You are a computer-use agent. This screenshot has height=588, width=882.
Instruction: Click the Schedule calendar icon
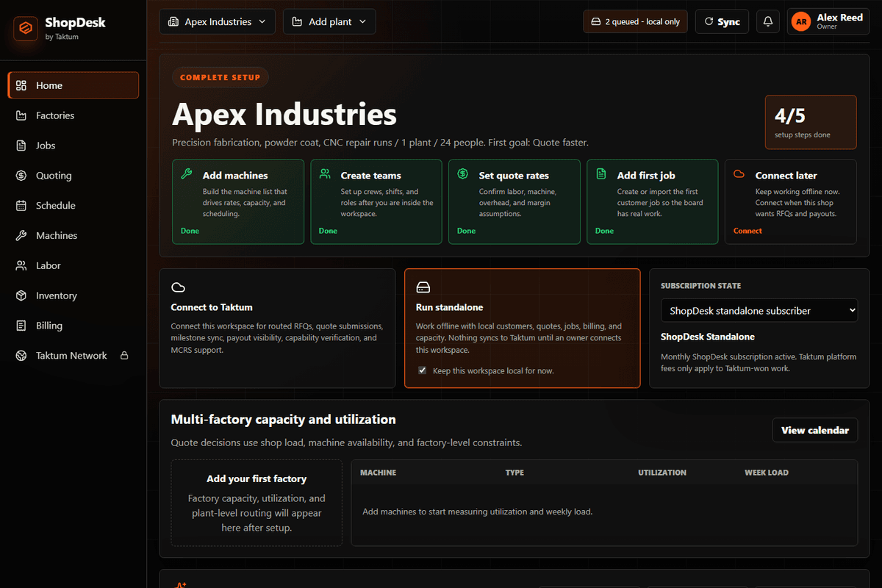(21, 206)
